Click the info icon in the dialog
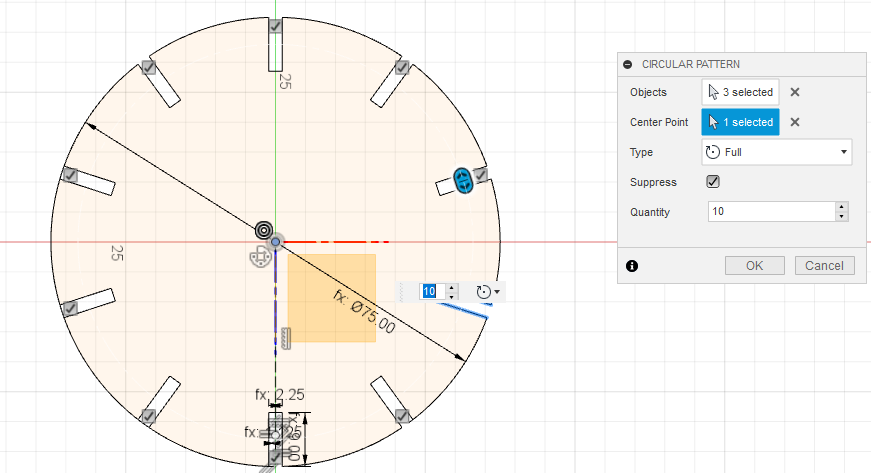 pos(632,266)
